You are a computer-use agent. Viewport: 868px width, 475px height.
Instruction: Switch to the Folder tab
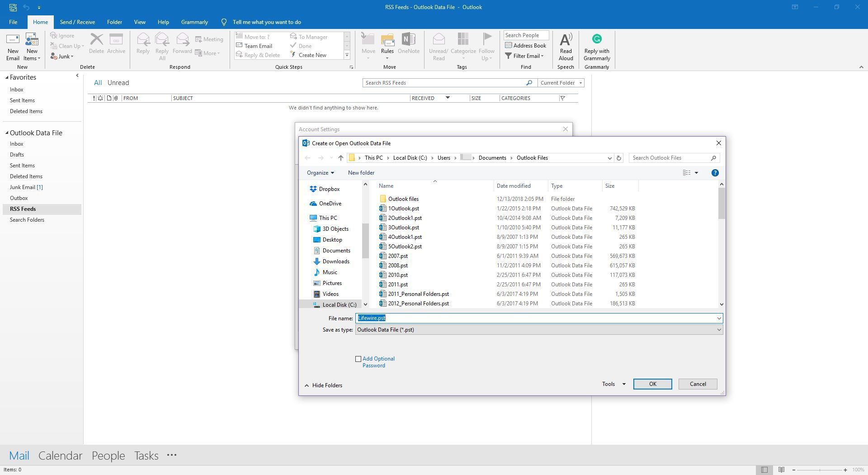click(114, 22)
